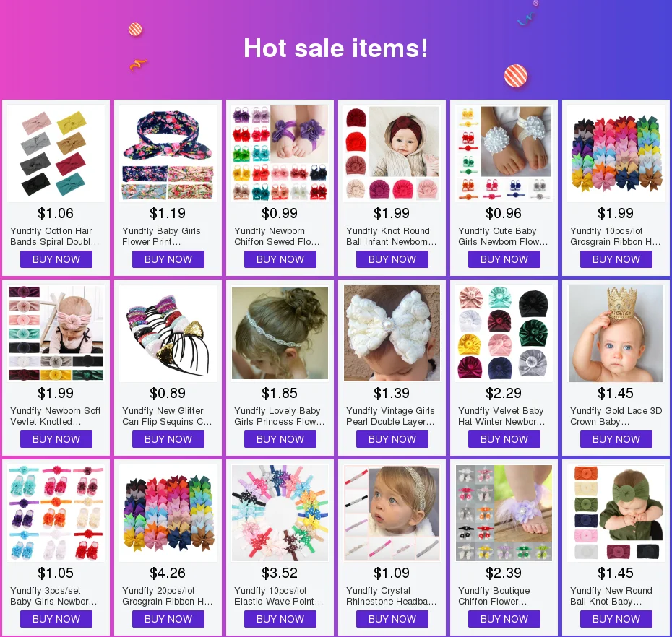The width and height of the screenshot is (672, 637).
Task: Click the Yundfly Crystal Rhinestone Headband title
Action: click(392, 597)
